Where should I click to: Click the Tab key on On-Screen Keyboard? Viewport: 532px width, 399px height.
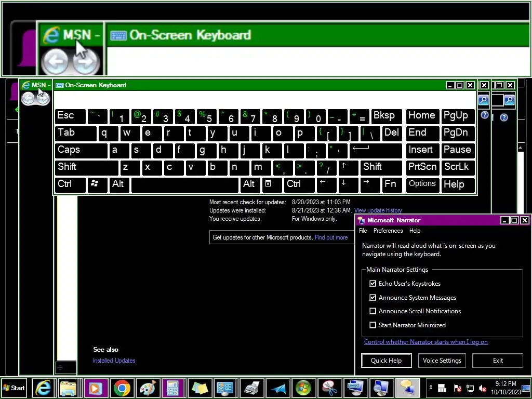click(x=76, y=133)
